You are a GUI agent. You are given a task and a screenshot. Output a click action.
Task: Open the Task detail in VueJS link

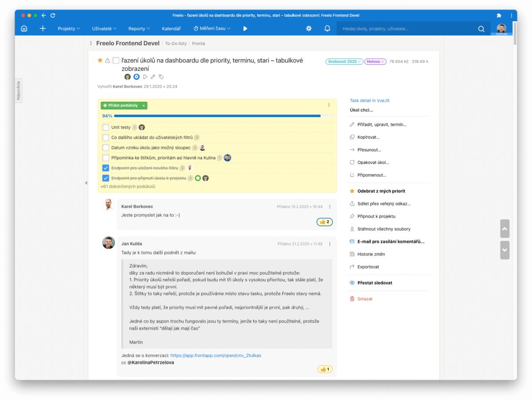(x=369, y=101)
